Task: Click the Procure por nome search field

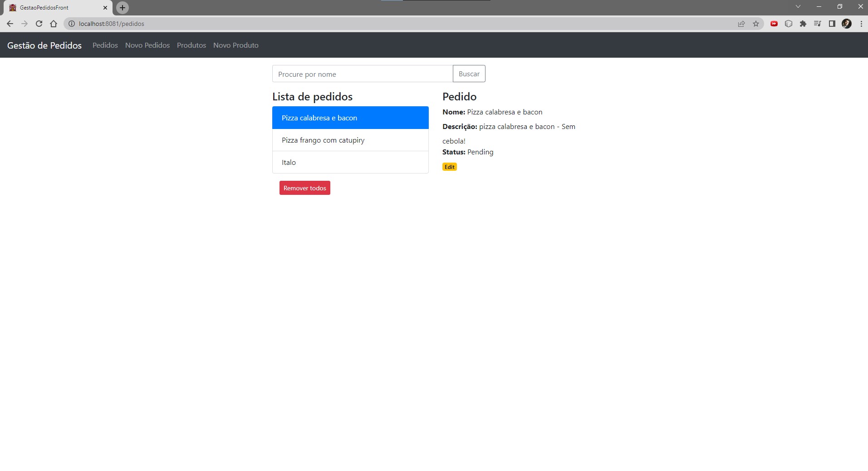Action: click(362, 74)
